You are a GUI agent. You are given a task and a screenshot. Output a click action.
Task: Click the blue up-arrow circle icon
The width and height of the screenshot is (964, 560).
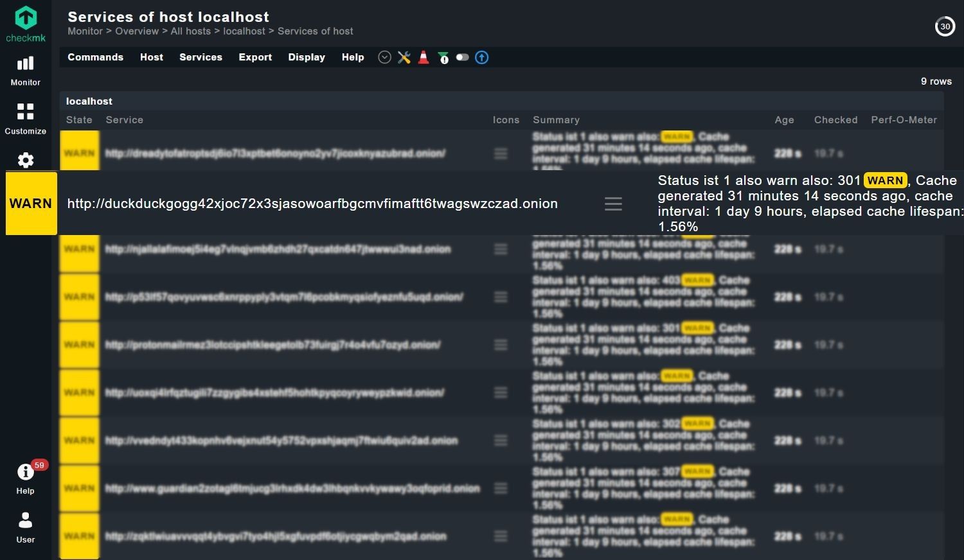click(481, 58)
